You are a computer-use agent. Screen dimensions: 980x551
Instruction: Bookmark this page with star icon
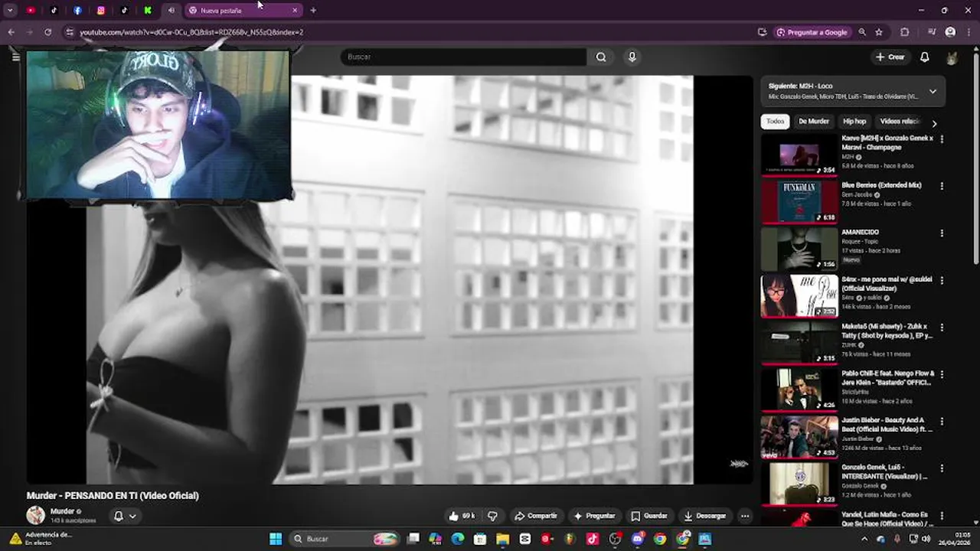coord(879,32)
